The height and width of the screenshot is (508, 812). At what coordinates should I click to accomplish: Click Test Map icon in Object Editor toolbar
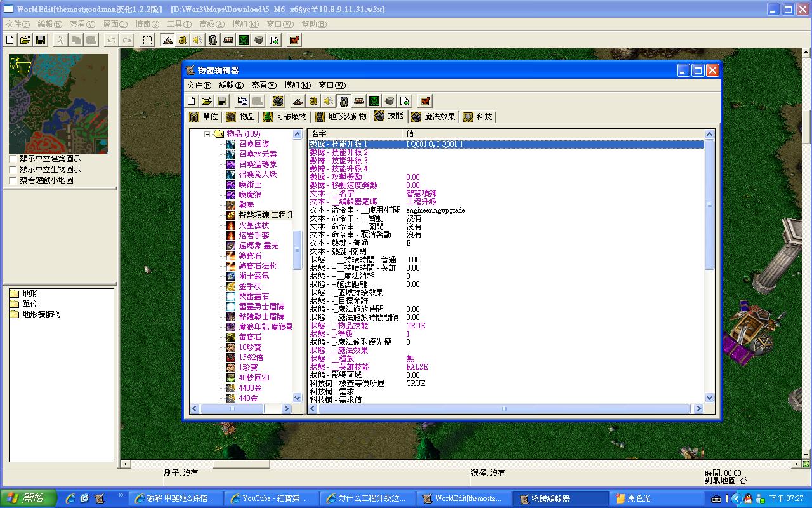(x=425, y=101)
